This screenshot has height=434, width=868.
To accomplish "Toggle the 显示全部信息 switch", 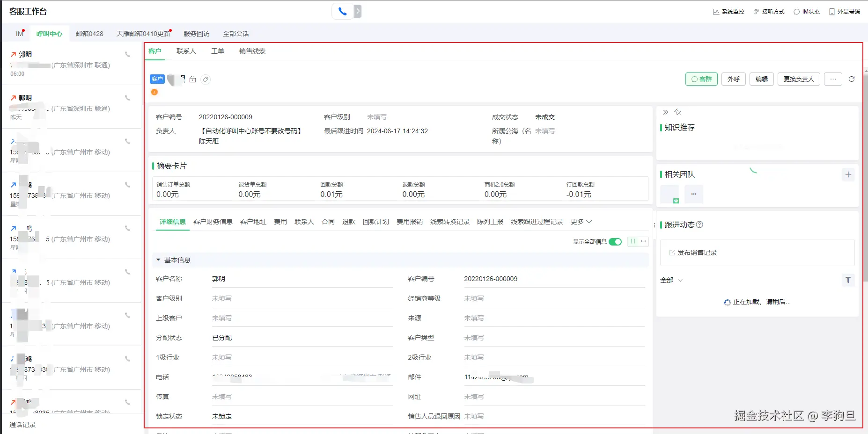I will click(x=615, y=242).
